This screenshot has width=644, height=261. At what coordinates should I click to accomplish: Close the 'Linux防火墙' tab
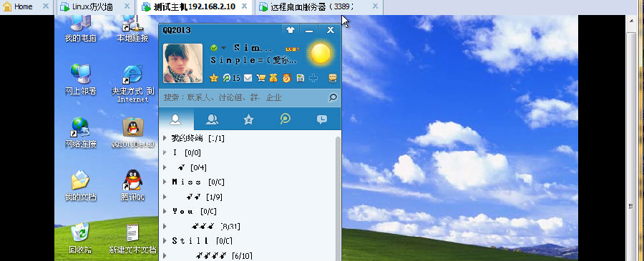click(127, 6)
